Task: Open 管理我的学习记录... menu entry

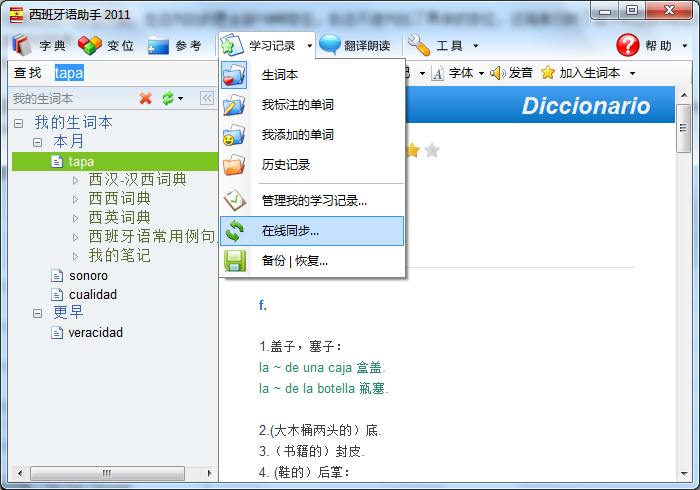Action: tap(312, 201)
